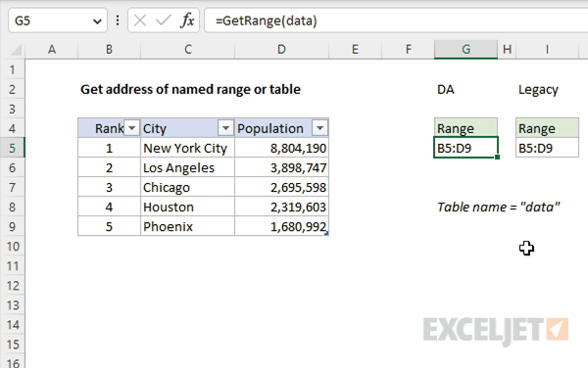Image resolution: width=588 pixels, height=368 pixels.
Task: Open the City column filter dropdown
Action: (225, 128)
